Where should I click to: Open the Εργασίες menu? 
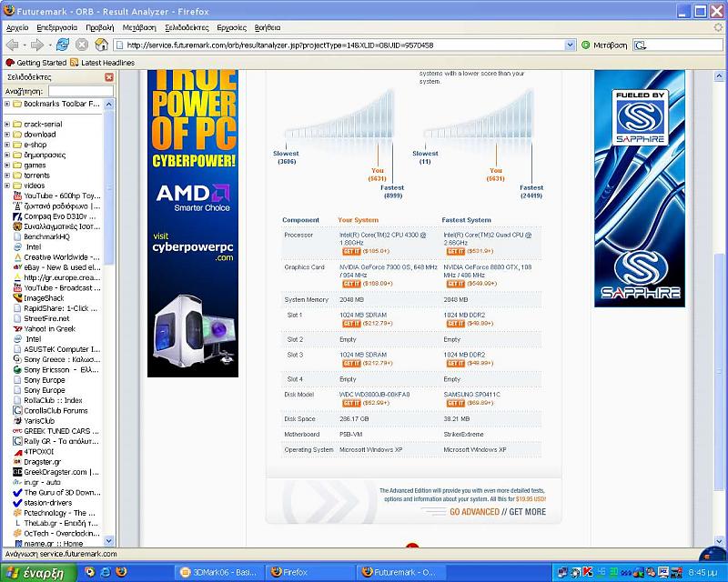coord(232,27)
